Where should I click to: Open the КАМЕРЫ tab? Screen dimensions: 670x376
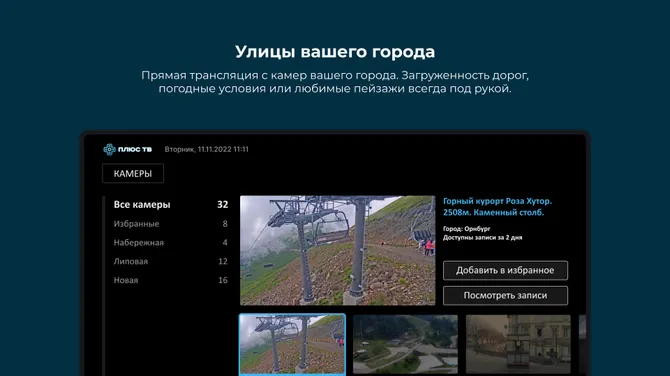[133, 173]
